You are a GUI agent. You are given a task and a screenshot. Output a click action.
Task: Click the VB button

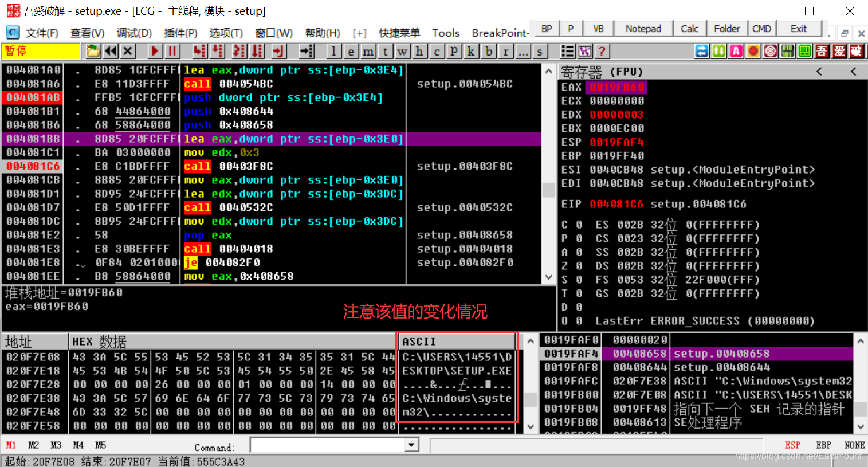click(598, 29)
